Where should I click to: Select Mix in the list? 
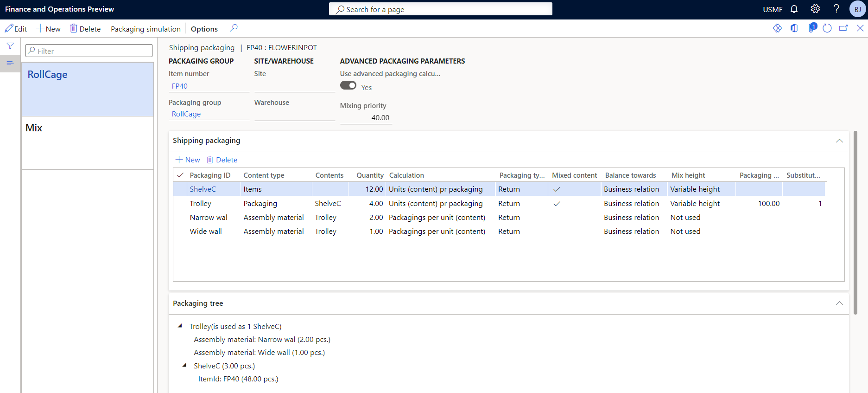click(88, 143)
